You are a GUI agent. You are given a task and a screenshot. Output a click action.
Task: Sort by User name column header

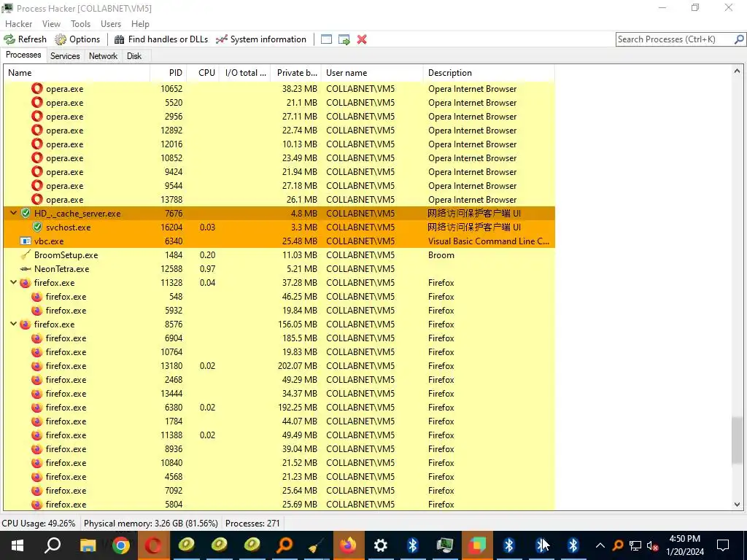372,73
